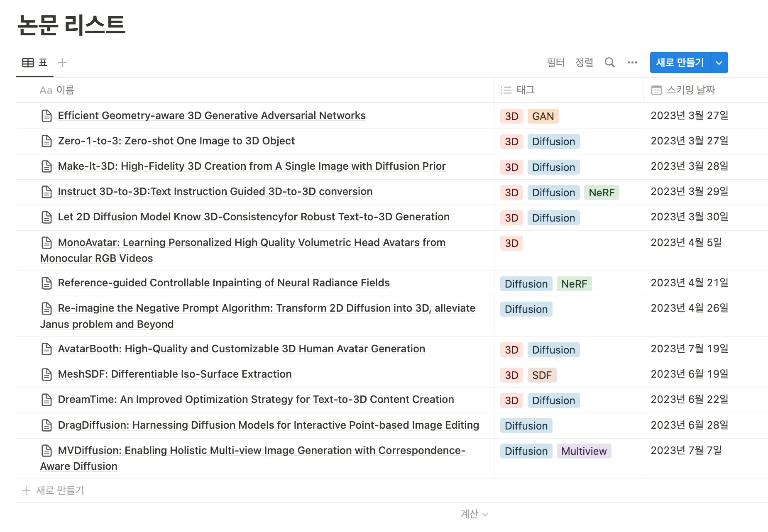The width and height of the screenshot is (768, 532).
Task: Click page icon beside DragDiffusion paper
Action: [47, 425]
